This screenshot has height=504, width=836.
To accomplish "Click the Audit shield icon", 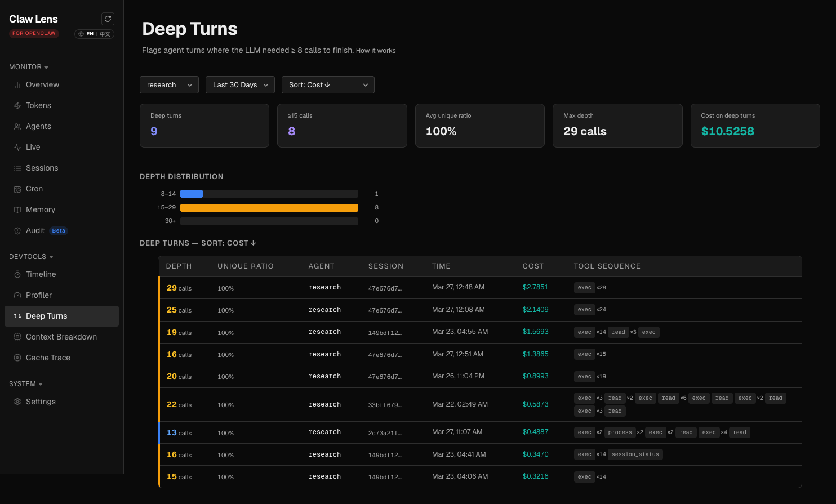I will [17, 231].
